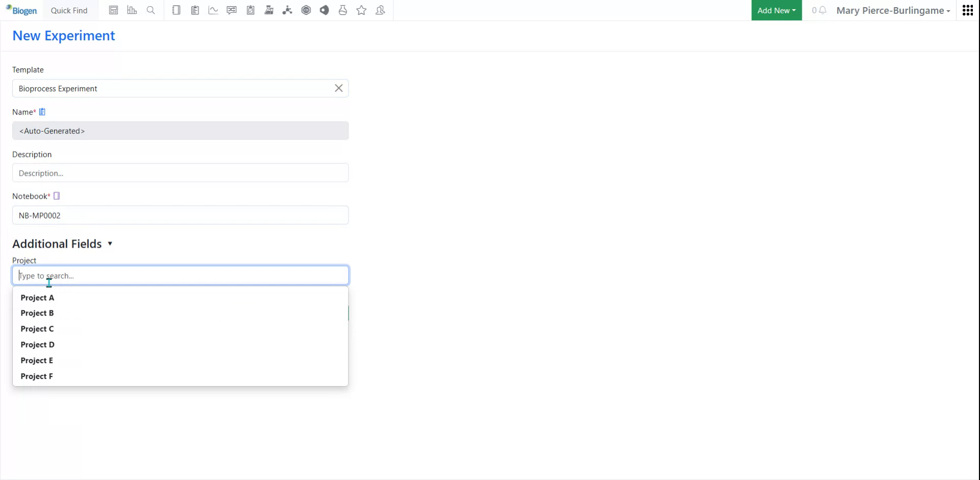Click the molecule network icon
Screen dimensions: 980x480
287,10
